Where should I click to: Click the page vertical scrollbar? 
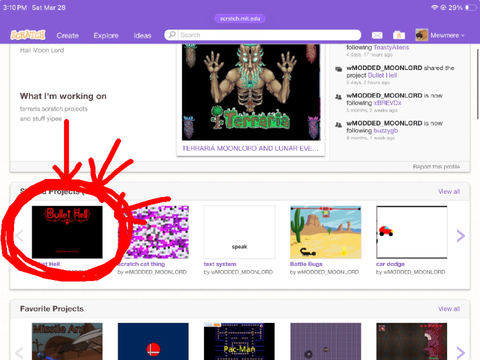[x=478, y=84]
